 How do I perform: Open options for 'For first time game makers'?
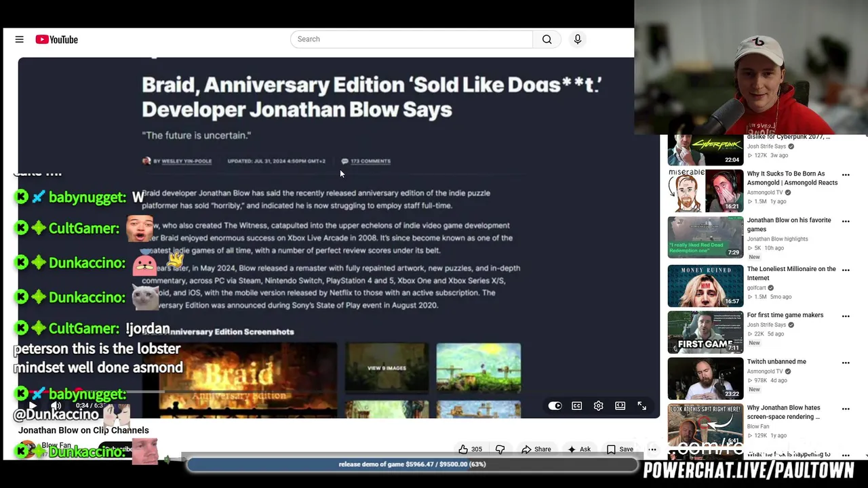pos(846,317)
